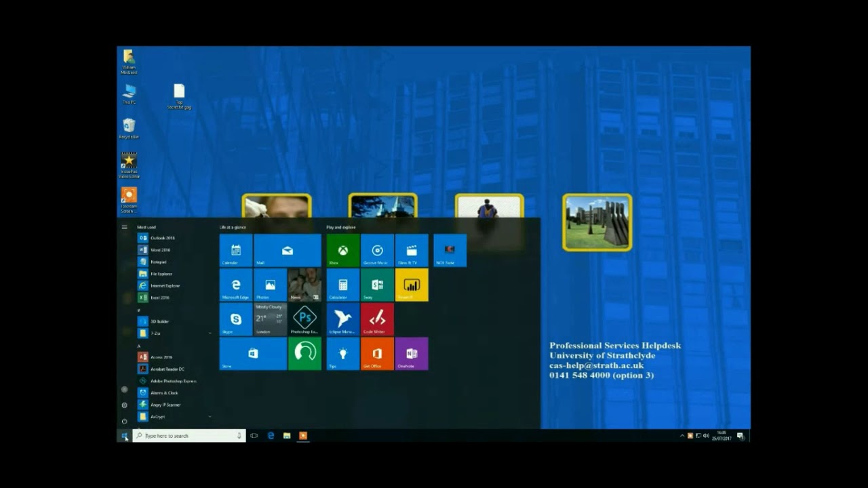Open the Mail tile

pyautogui.click(x=288, y=250)
